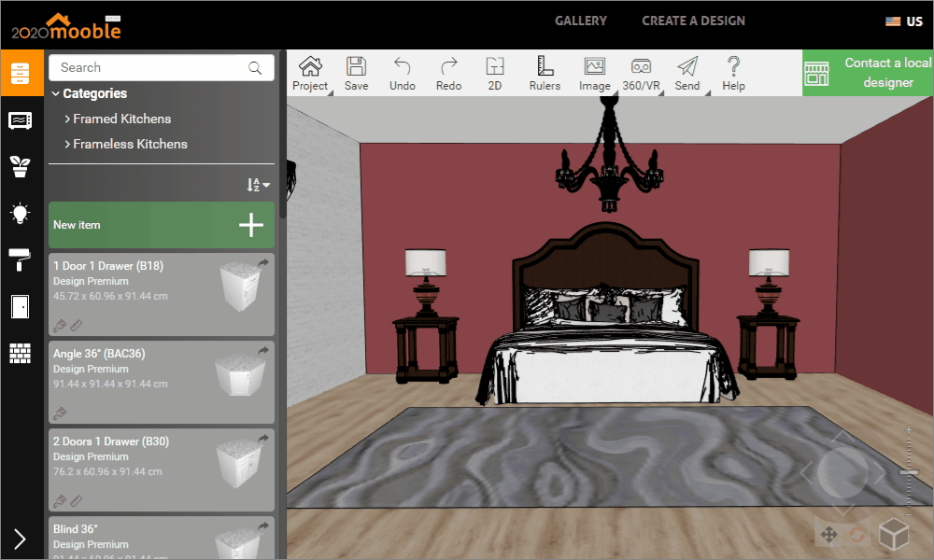
Task: Select the 1 Door 1 Drawer (B18) cabinet
Action: [x=162, y=295]
